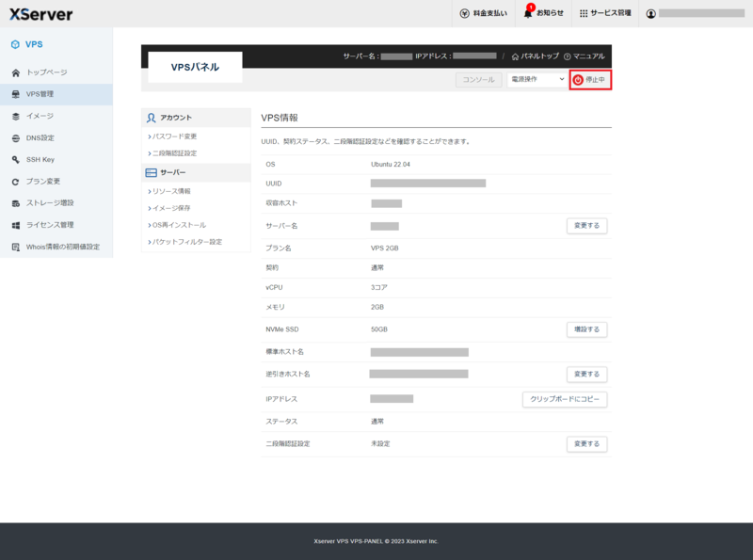Click the server rack icon beside サーバー

(152, 172)
